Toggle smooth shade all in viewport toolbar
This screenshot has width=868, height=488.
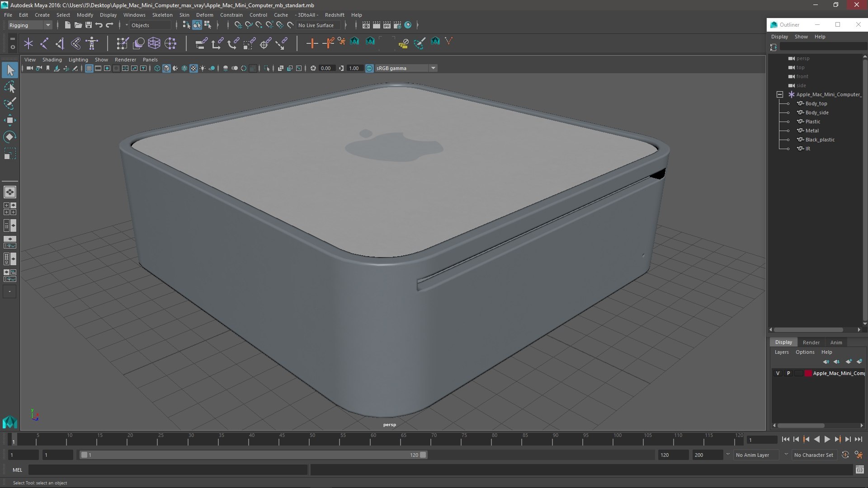(x=166, y=68)
